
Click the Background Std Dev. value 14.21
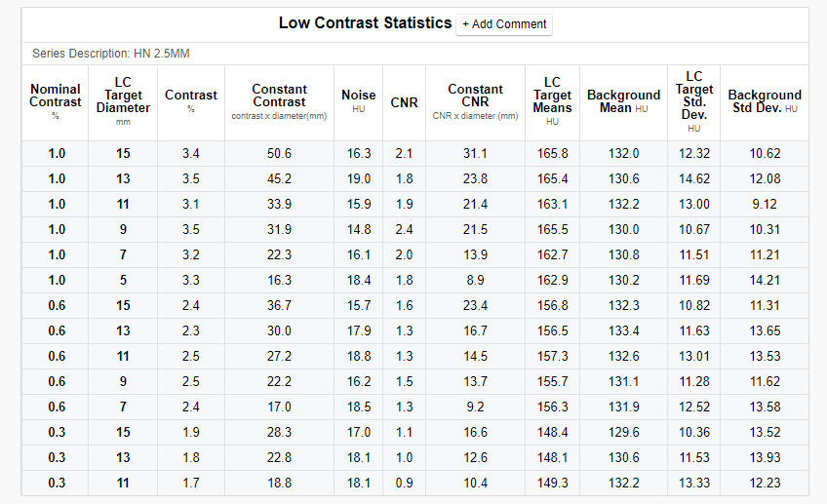pos(765,280)
